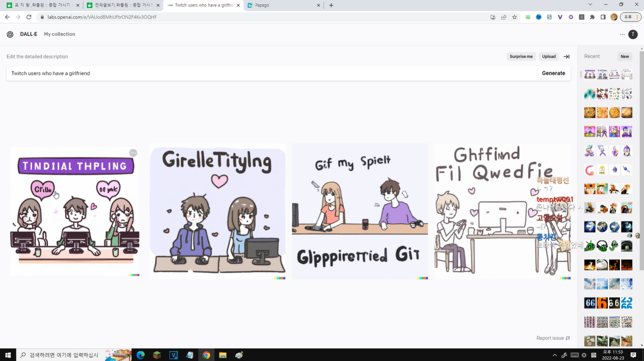The image size is (644, 361).
Task: Collapse the Recent sidebar with arrow icon
Action: [566, 56]
